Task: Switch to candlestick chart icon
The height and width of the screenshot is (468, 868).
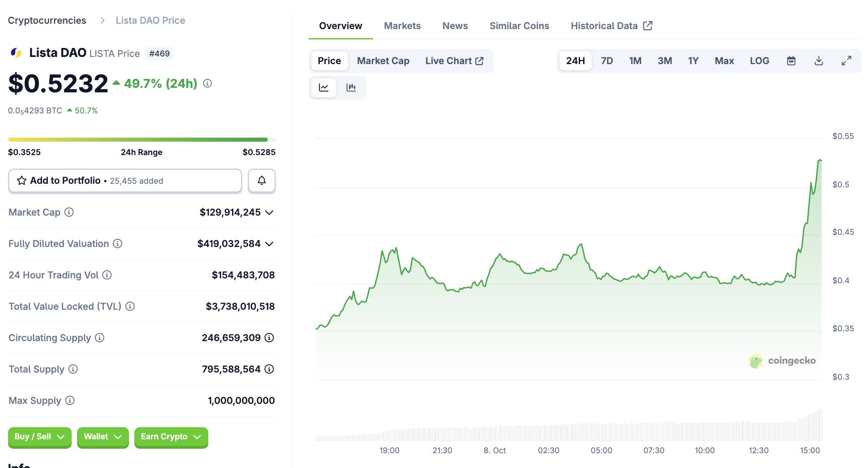Action: tap(351, 87)
